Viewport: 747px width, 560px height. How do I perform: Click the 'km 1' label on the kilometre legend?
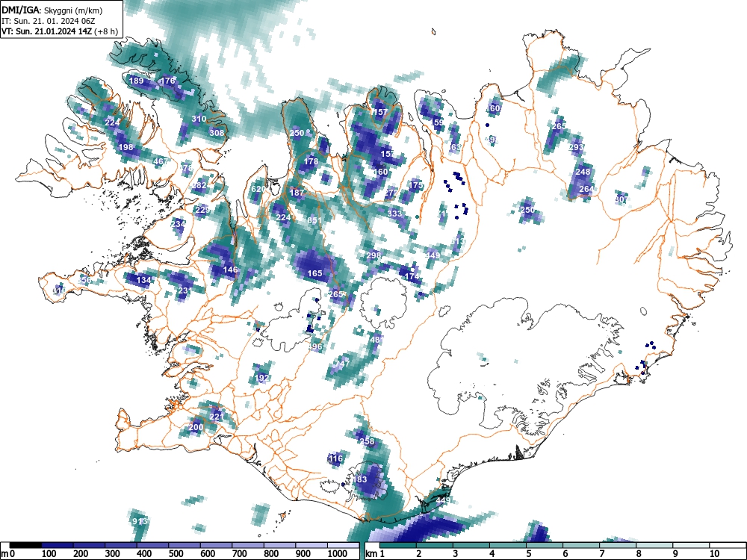point(376,554)
